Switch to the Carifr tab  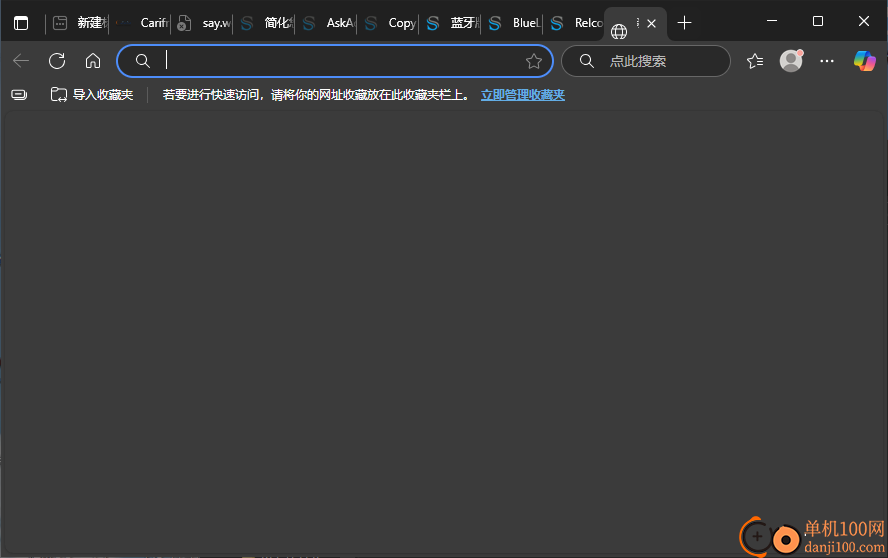142,23
